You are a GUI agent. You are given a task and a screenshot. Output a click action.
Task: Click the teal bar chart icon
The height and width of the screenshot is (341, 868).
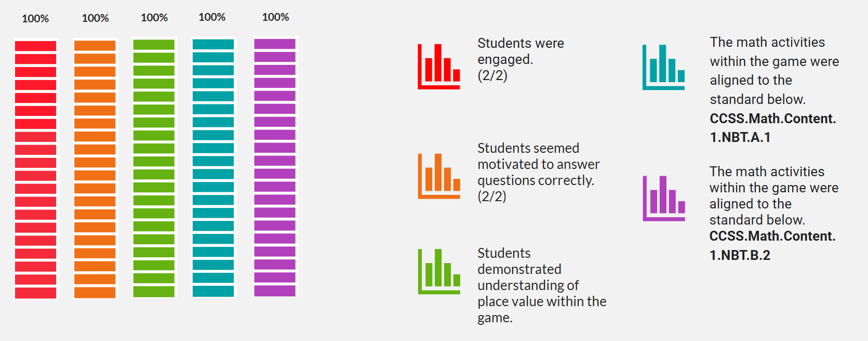[x=663, y=67]
